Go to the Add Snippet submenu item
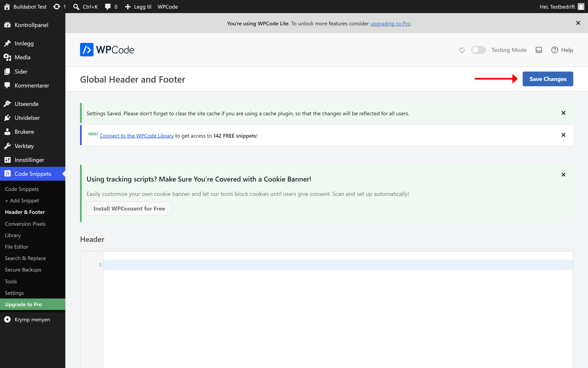The image size is (588, 368). coord(22,201)
